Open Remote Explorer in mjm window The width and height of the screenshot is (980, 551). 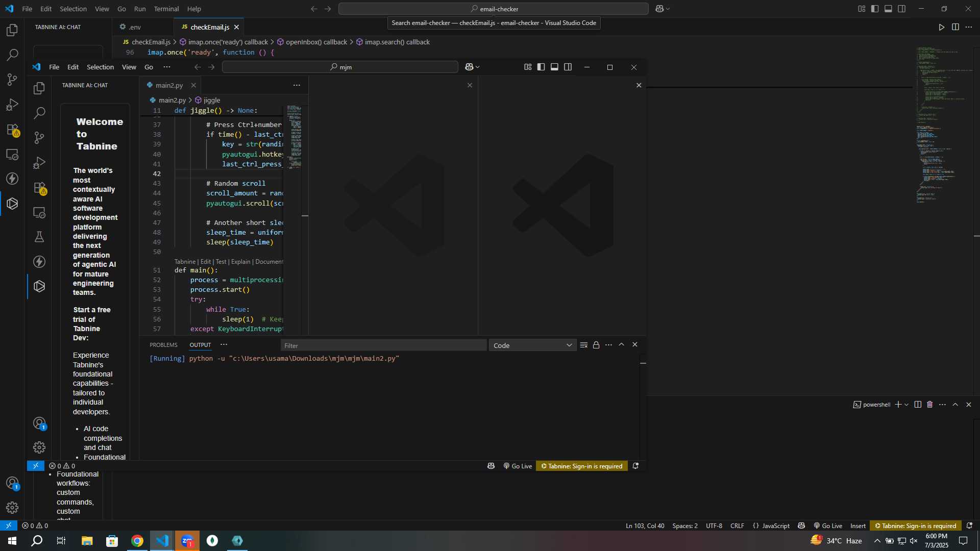39,212
